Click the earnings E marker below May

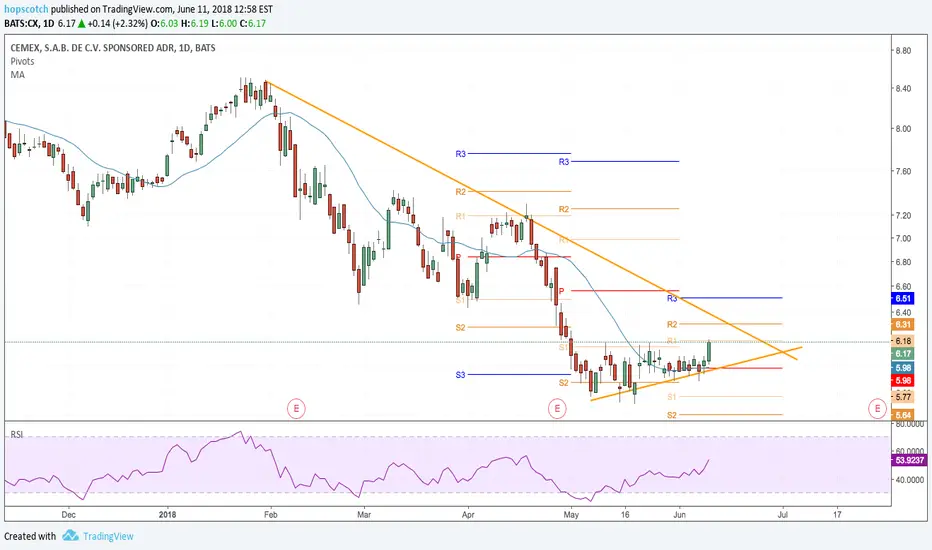coord(557,408)
